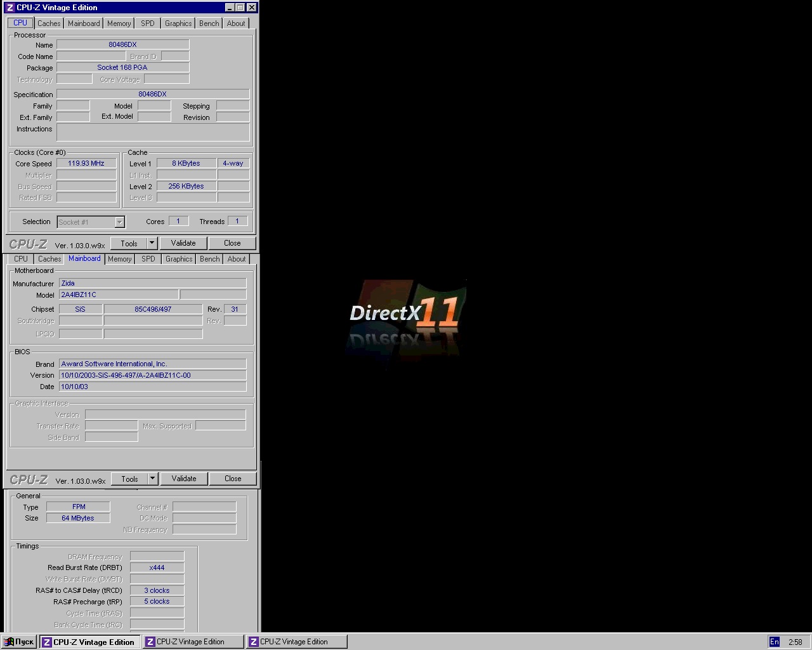This screenshot has width=812, height=650.
Task: Select the CPU tab in the top window
Action: point(20,23)
